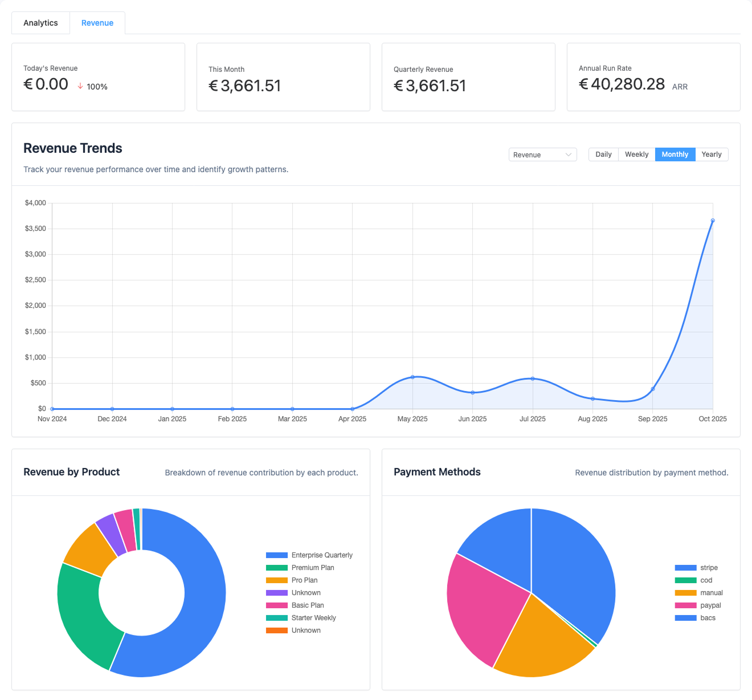Select the Daily time range

point(603,154)
